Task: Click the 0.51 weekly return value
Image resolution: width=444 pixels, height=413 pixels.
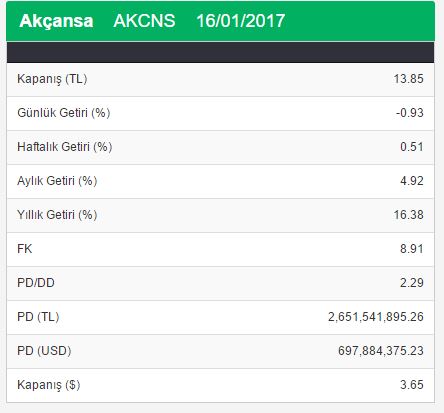Action: (412, 147)
